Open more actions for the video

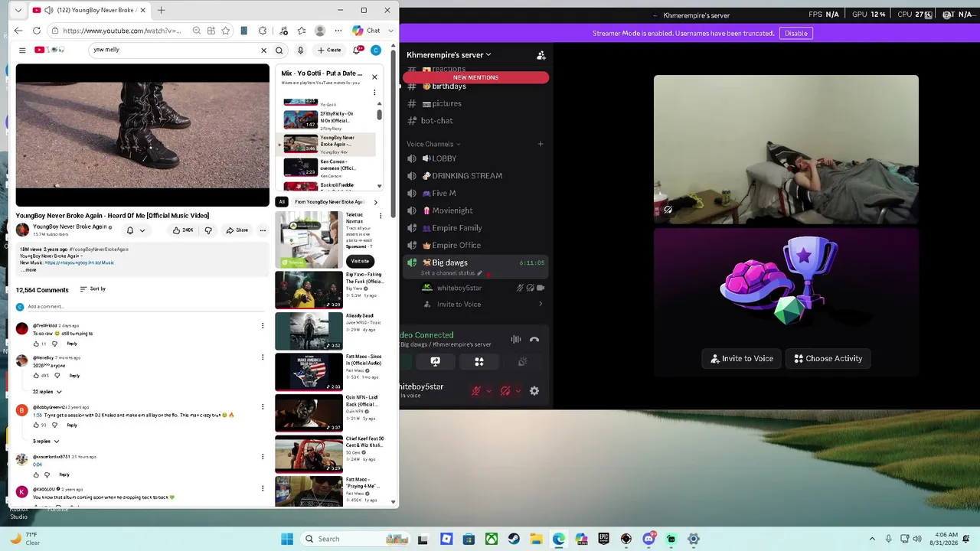pos(263,230)
